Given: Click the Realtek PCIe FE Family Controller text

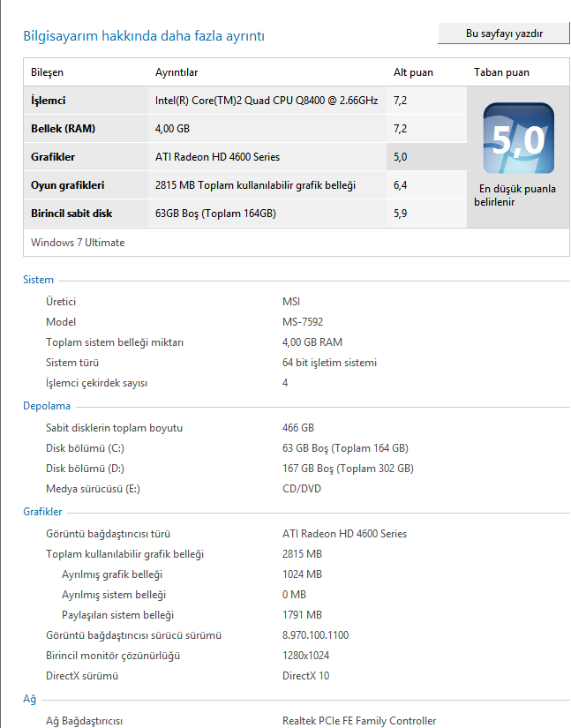Looking at the screenshot, I should pyautogui.click(x=359, y=721).
